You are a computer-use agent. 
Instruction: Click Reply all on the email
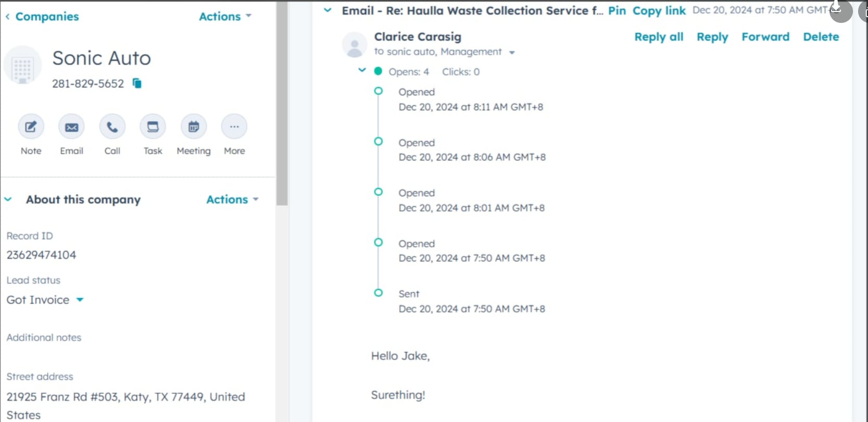tap(659, 37)
